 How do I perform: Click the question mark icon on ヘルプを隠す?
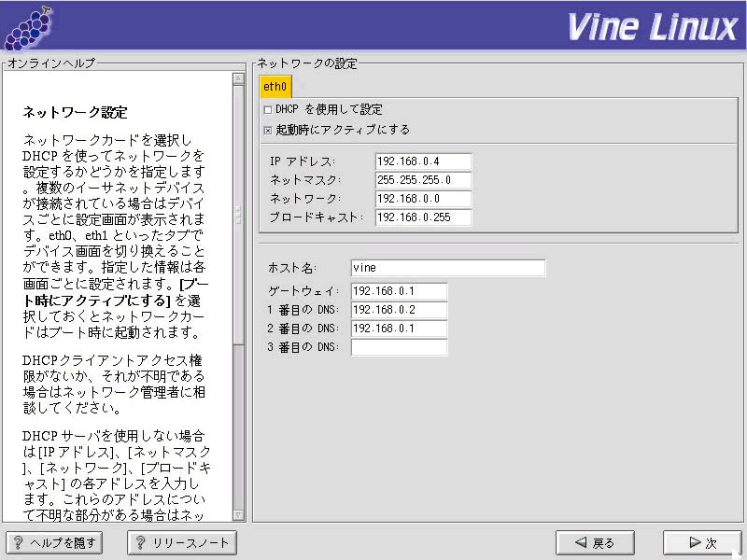(18, 542)
